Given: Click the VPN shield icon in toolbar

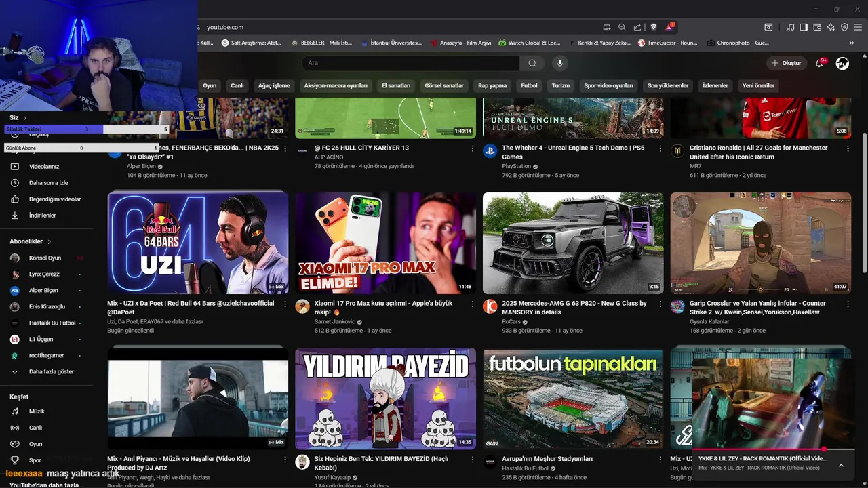Looking at the screenshot, I should tap(844, 27).
